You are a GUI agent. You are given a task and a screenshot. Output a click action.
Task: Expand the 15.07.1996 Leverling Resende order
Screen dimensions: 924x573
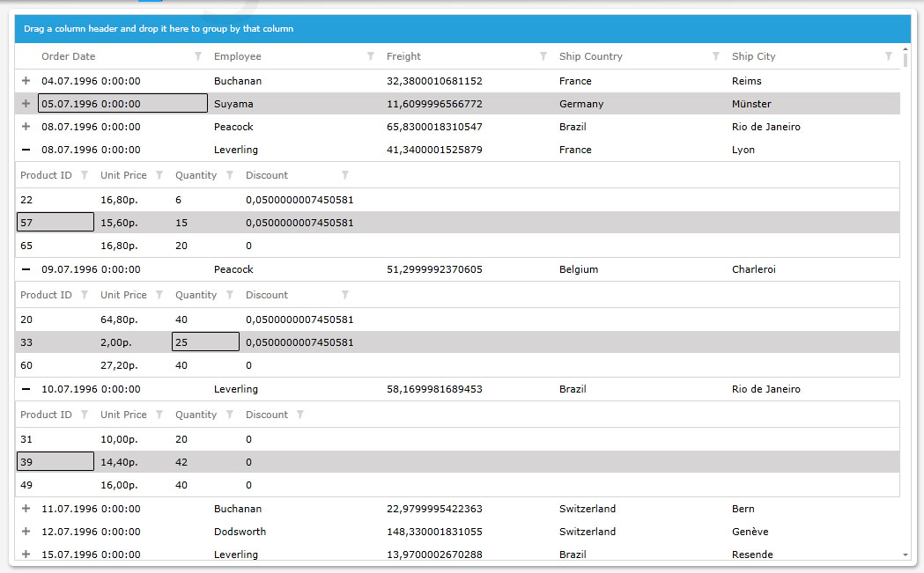click(26, 555)
